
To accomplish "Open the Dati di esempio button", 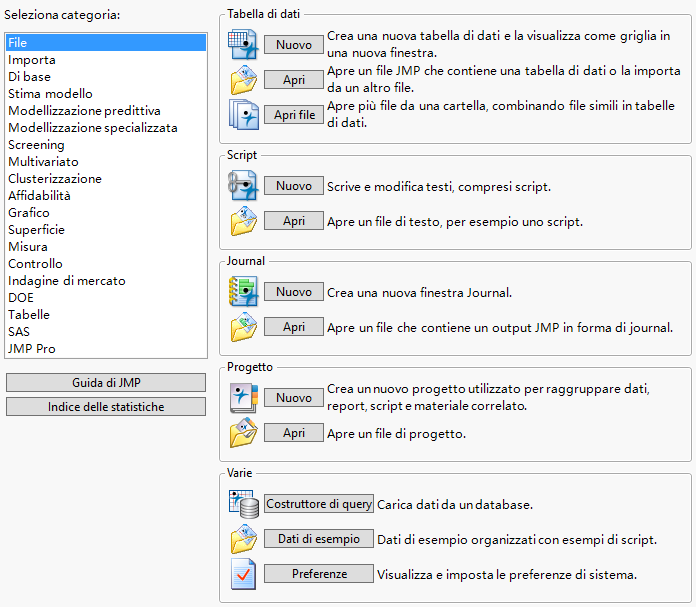I will point(319,539).
